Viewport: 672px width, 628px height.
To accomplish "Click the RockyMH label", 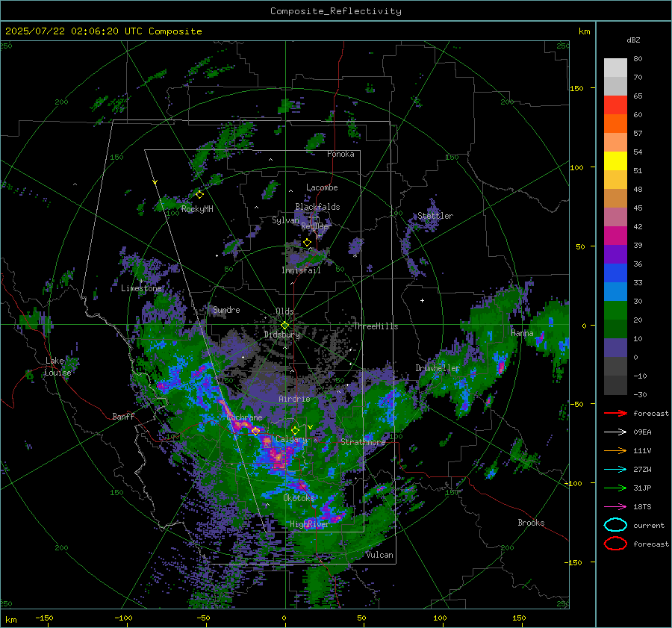I will [197, 209].
